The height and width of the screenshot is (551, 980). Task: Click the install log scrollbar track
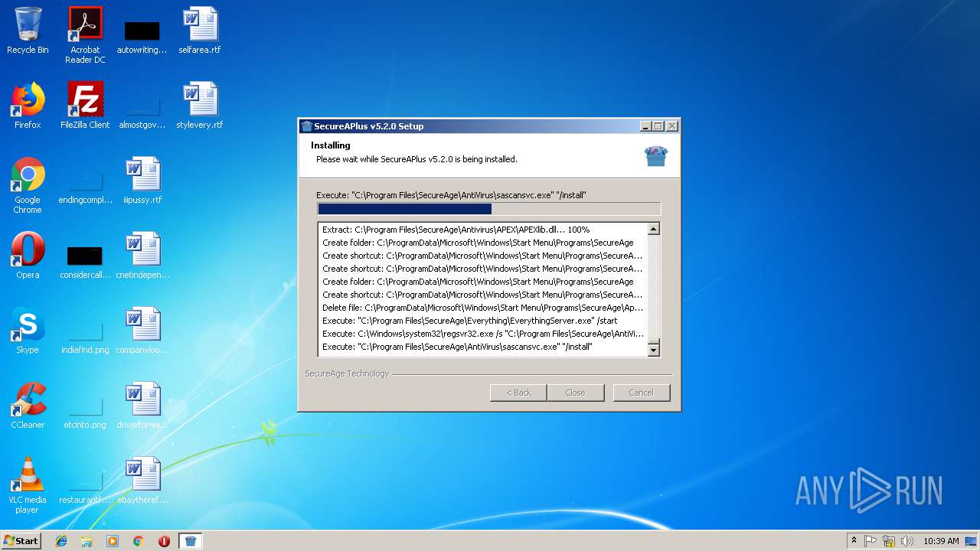[653, 289]
